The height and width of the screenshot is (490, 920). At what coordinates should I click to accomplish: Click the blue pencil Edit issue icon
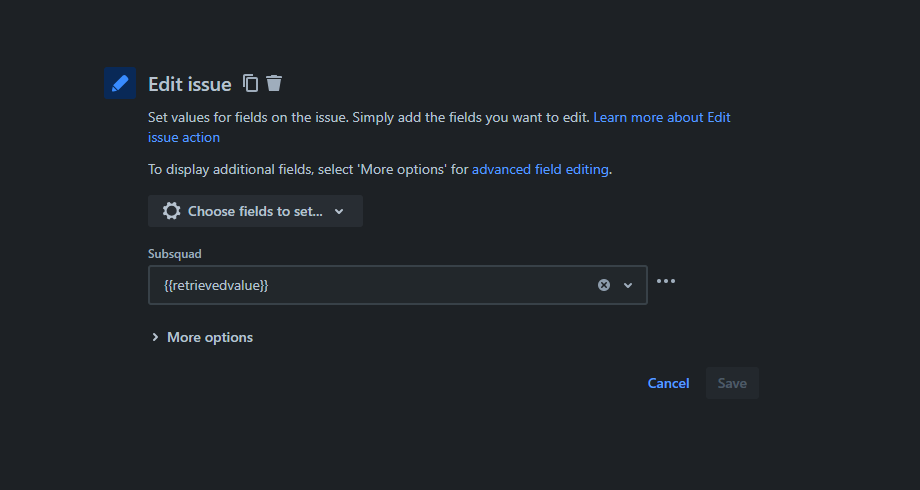click(120, 83)
